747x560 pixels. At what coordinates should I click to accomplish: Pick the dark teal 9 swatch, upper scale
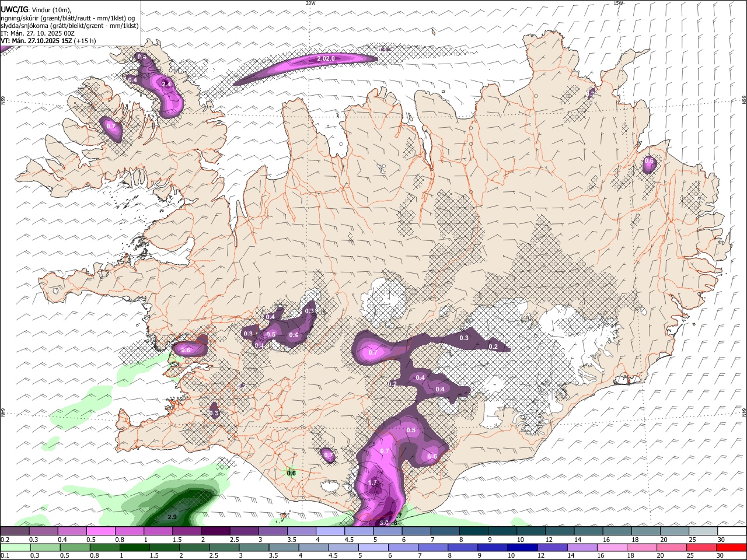(x=501, y=531)
